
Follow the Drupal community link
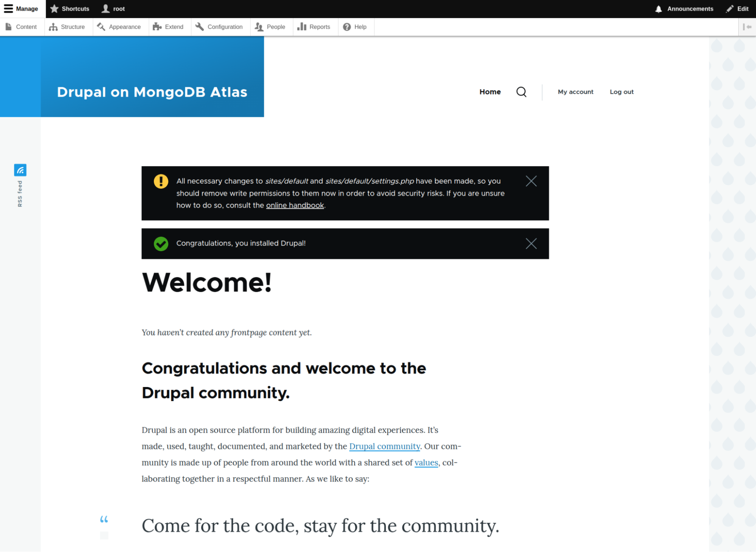coord(384,446)
